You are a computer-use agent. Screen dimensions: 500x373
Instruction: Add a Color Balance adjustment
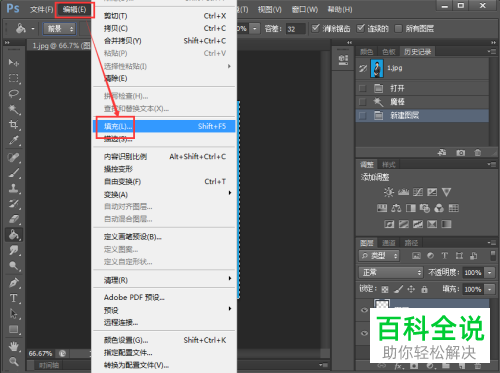396,208
